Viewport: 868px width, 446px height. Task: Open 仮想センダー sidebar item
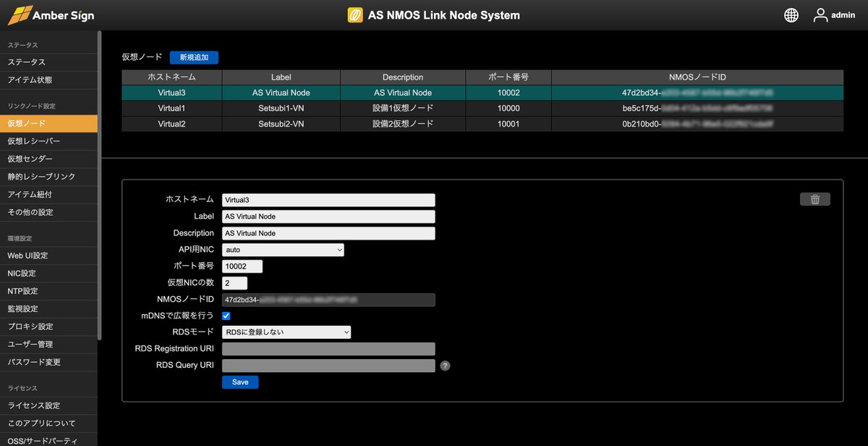pos(48,159)
